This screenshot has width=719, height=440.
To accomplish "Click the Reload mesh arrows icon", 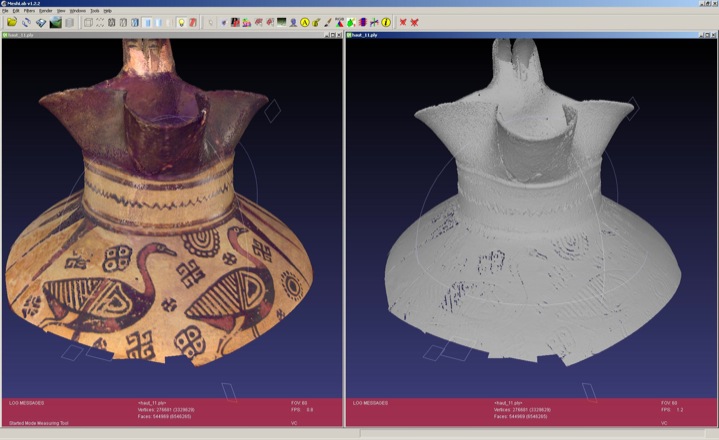I will pos(27,22).
